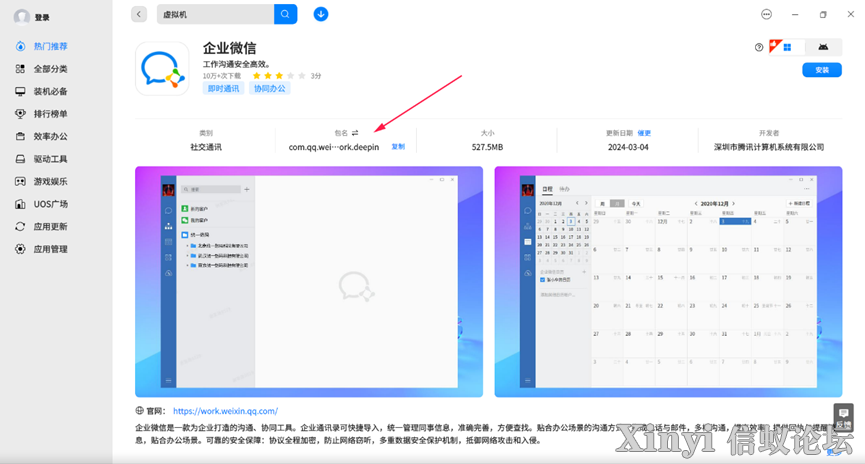The image size is (865, 464).
Task: Click the UOS广场 building icon
Action: [x=20, y=204]
